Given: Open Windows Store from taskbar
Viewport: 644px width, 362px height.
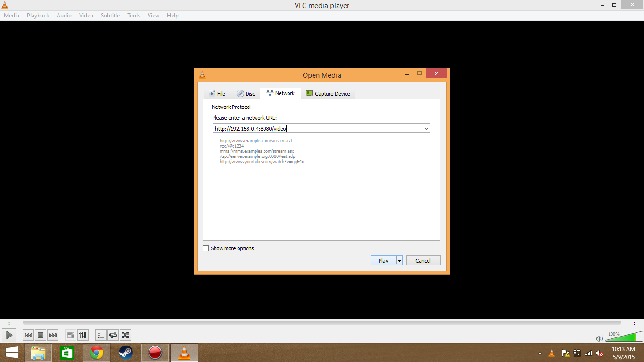Looking at the screenshot, I should tap(67, 353).
